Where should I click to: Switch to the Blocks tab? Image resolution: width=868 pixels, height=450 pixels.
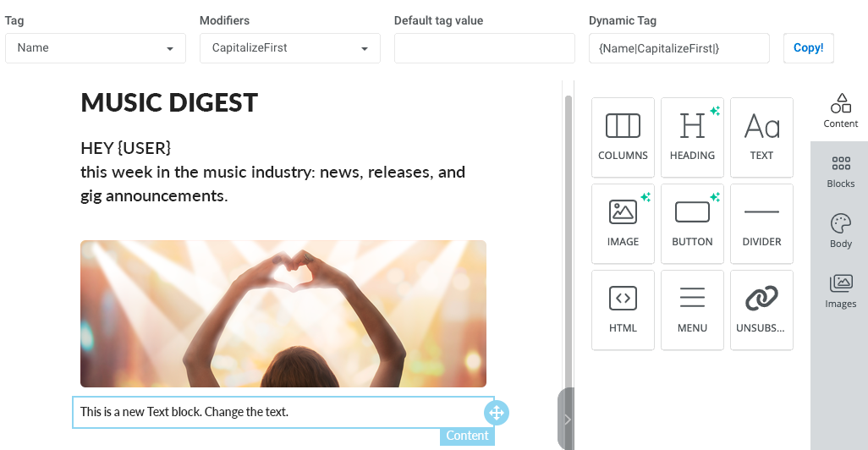840,172
